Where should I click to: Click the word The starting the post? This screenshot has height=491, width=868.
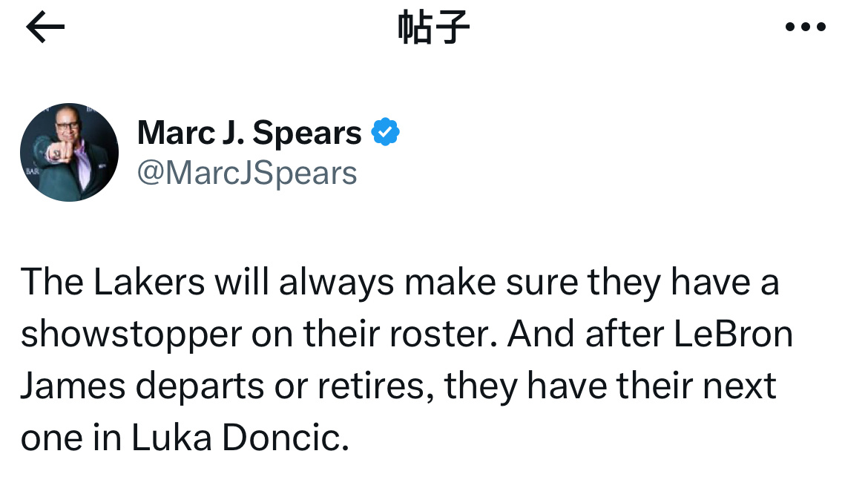click(x=52, y=282)
